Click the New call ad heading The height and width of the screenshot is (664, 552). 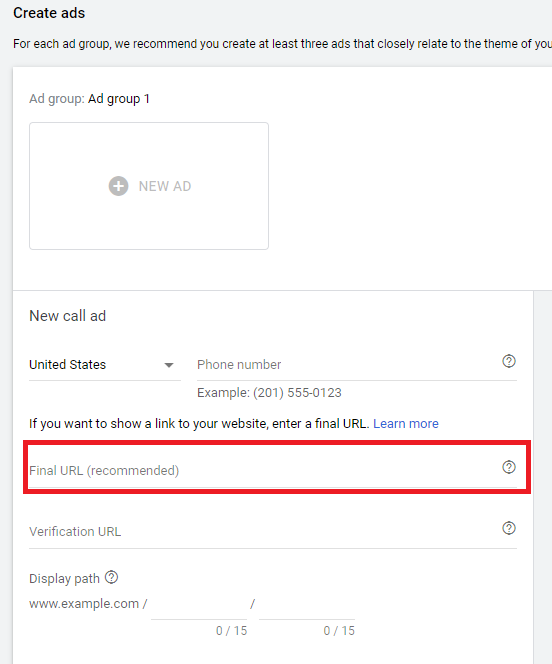(x=67, y=316)
